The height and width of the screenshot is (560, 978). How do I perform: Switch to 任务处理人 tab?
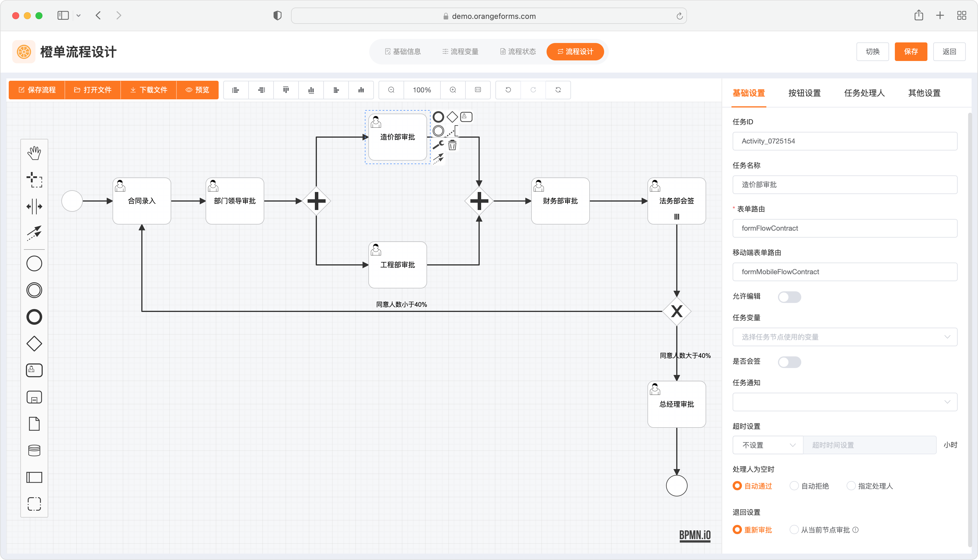coord(864,93)
